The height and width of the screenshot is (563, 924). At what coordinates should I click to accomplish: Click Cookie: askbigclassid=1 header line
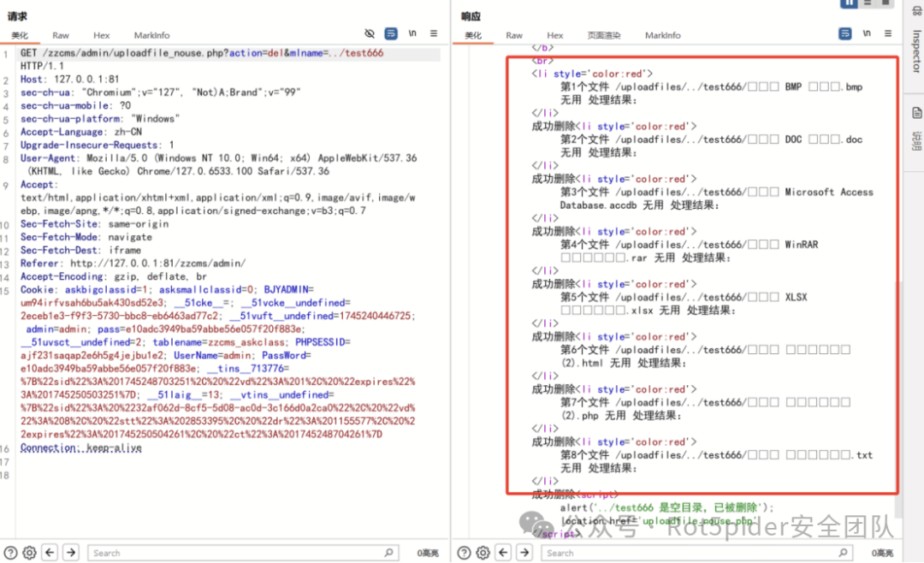(168, 289)
